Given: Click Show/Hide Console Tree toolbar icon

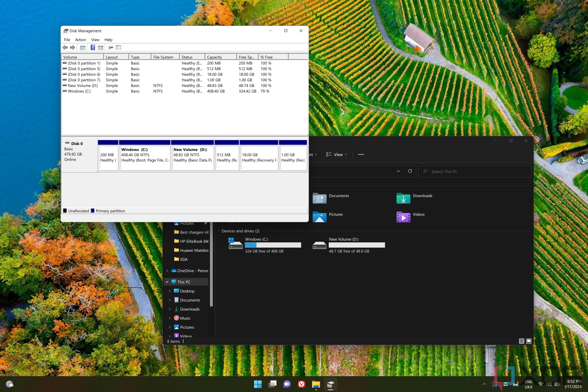Looking at the screenshot, I should 83,47.
